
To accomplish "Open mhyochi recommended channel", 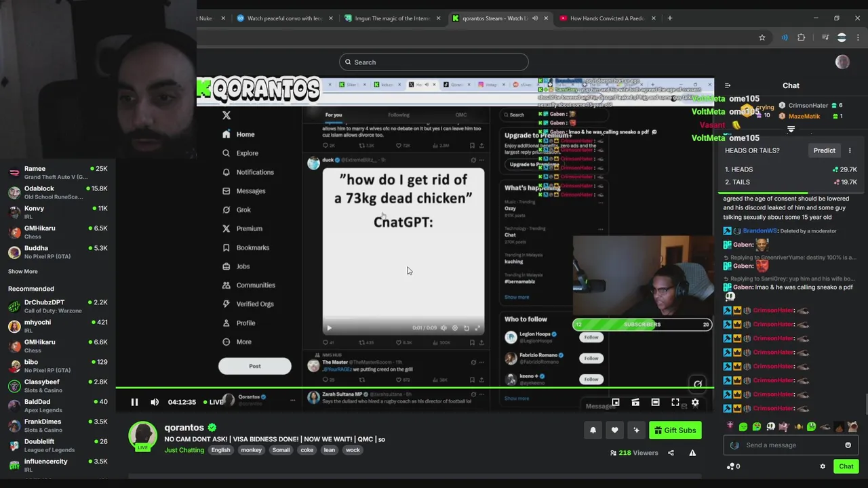I will tap(58, 326).
